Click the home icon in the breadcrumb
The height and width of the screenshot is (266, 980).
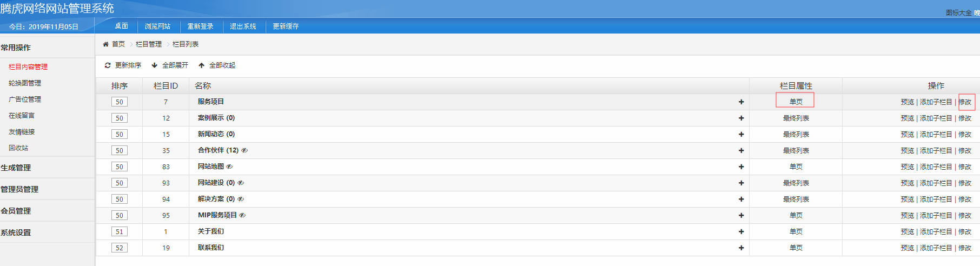pos(106,44)
